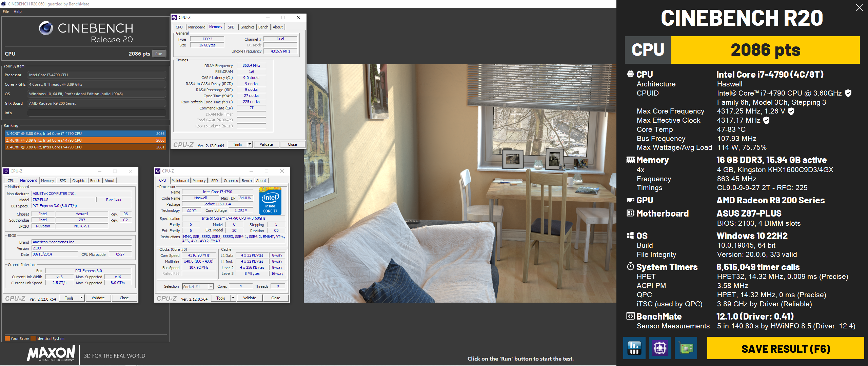Click the Windows OS logo icon in BenchMate
The height and width of the screenshot is (366, 868).
point(630,236)
